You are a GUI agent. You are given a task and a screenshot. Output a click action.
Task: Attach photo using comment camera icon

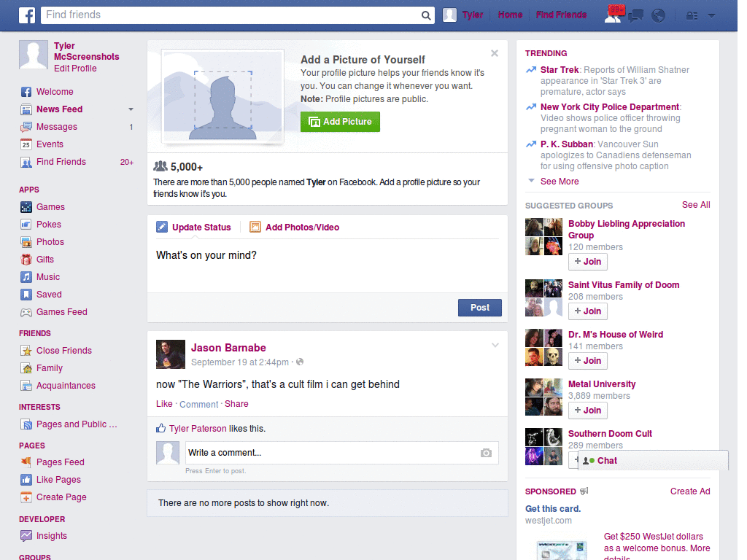486,453
